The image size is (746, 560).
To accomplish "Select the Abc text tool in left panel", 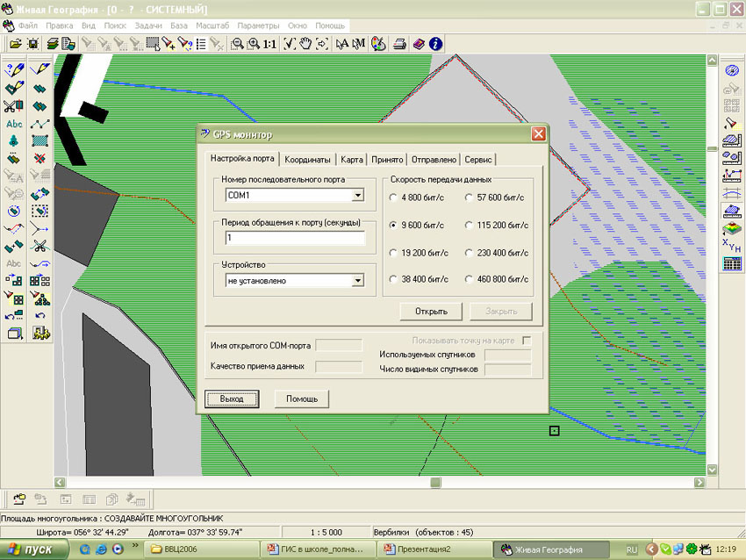I will 14,124.
